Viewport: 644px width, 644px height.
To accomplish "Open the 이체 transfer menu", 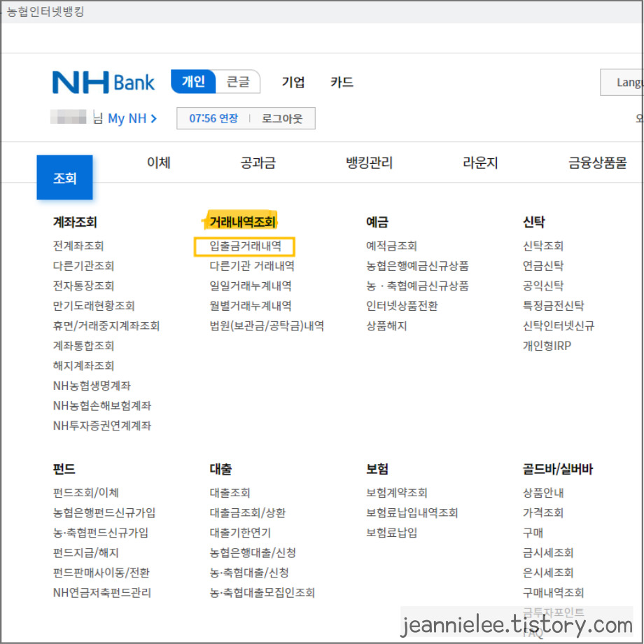I will pos(158,162).
